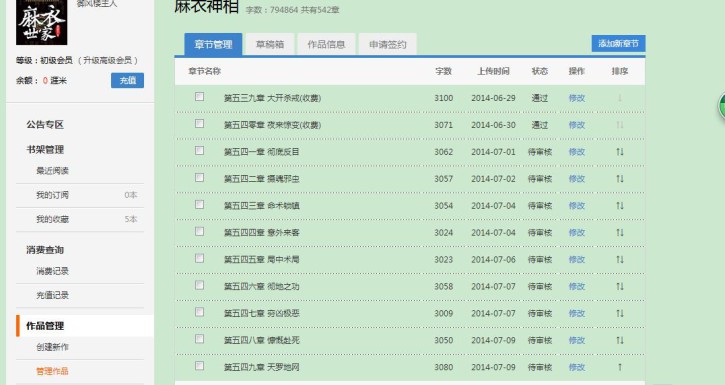Toggle the checkbox for 第五四四章 塞外来客
This screenshot has height=385, width=725.
point(199,231)
